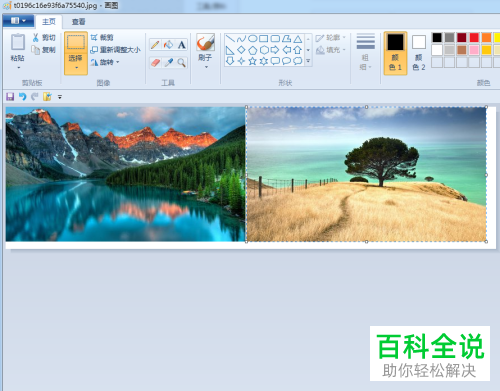Choose the Cloud callout shape
The width and height of the screenshot is (500, 391).
(x=298, y=61)
